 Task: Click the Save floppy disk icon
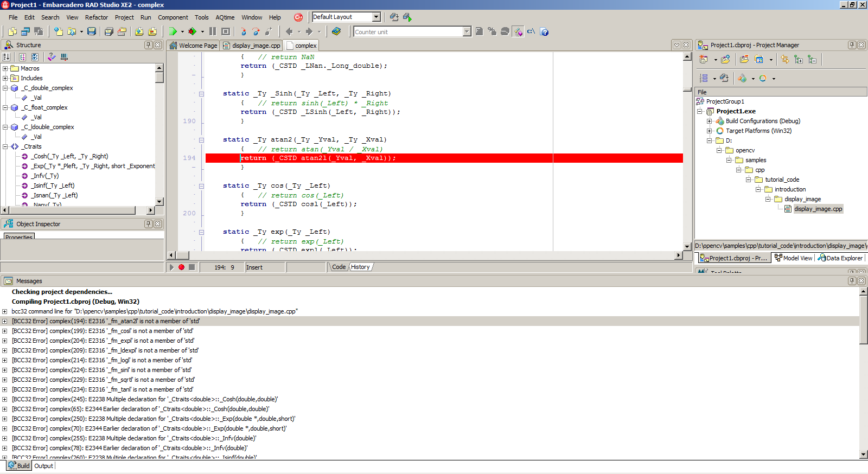tap(92, 31)
